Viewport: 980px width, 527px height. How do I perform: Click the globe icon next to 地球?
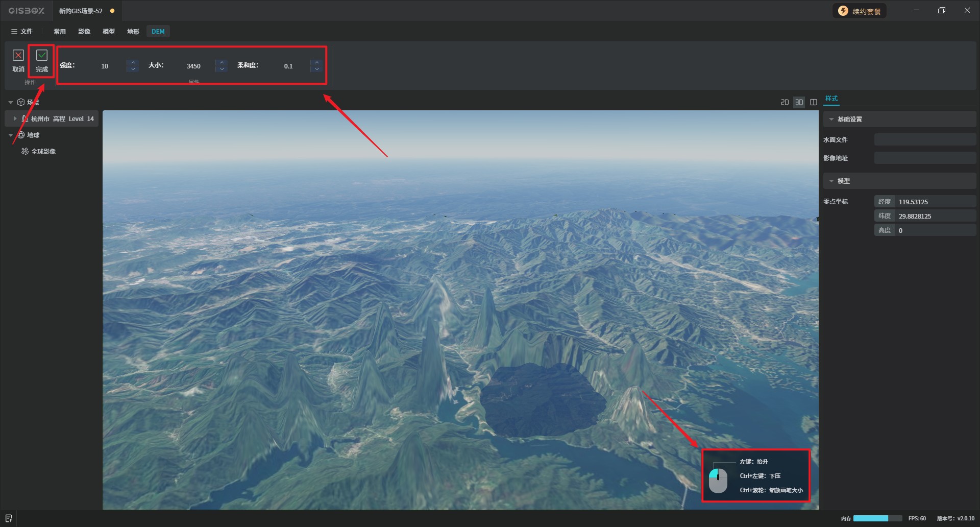(21, 135)
